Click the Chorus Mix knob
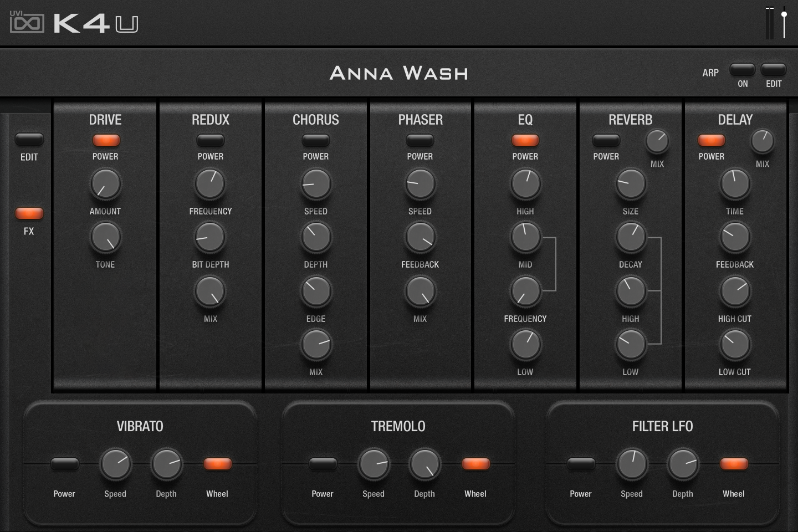Viewport: 798px width, 532px height. click(x=316, y=345)
